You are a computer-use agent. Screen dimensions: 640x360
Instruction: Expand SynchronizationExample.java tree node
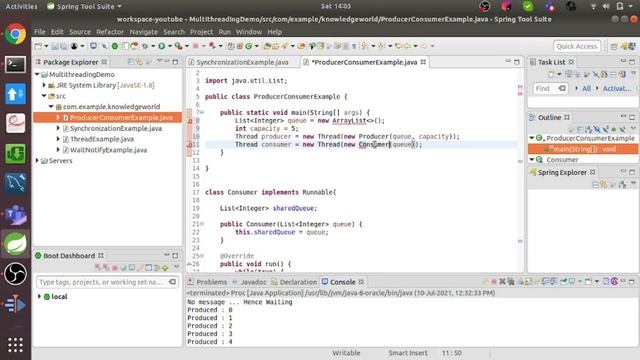tap(58, 128)
